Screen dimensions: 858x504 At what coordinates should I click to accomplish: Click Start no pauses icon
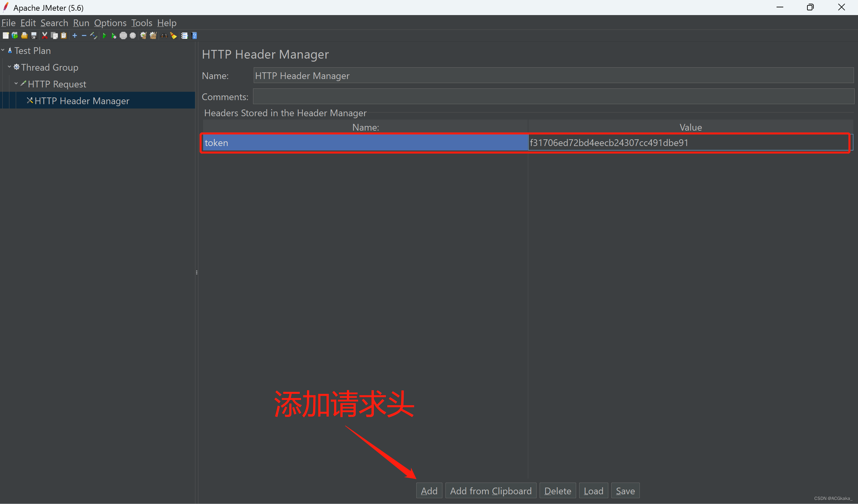pyautogui.click(x=114, y=36)
